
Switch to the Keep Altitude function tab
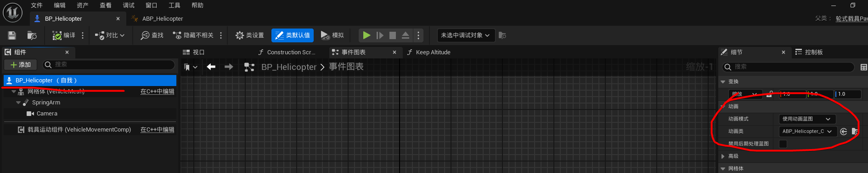point(433,52)
